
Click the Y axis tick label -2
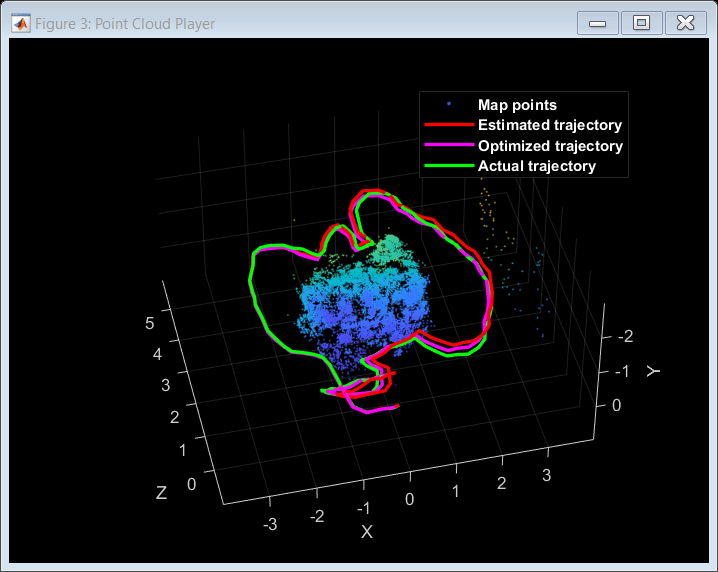[x=626, y=336]
